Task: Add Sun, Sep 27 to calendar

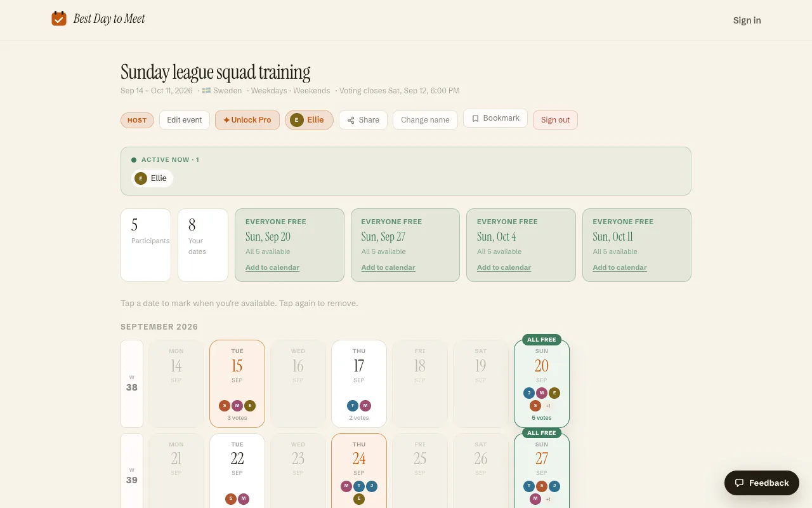Action: click(x=388, y=267)
